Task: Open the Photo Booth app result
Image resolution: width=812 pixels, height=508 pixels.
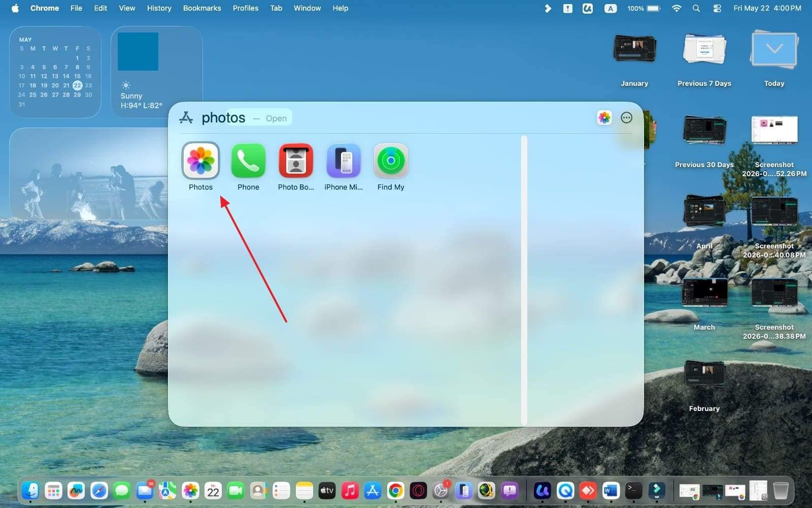Action: (x=296, y=161)
